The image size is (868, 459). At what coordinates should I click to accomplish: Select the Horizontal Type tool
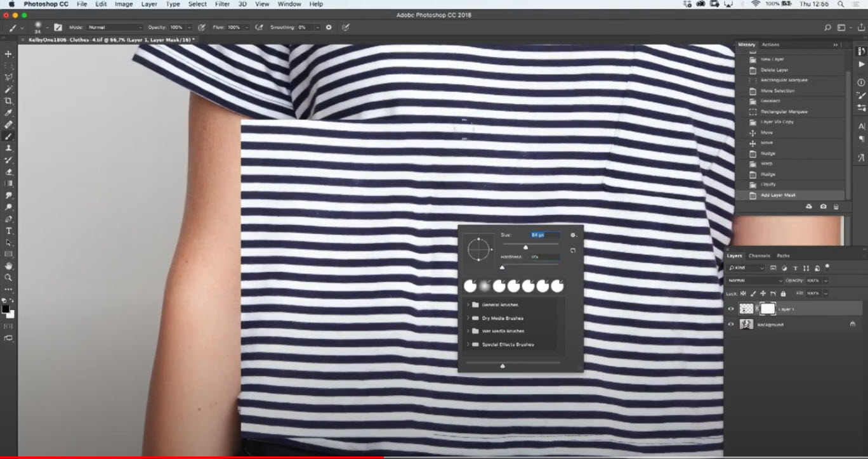pyautogui.click(x=8, y=231)
